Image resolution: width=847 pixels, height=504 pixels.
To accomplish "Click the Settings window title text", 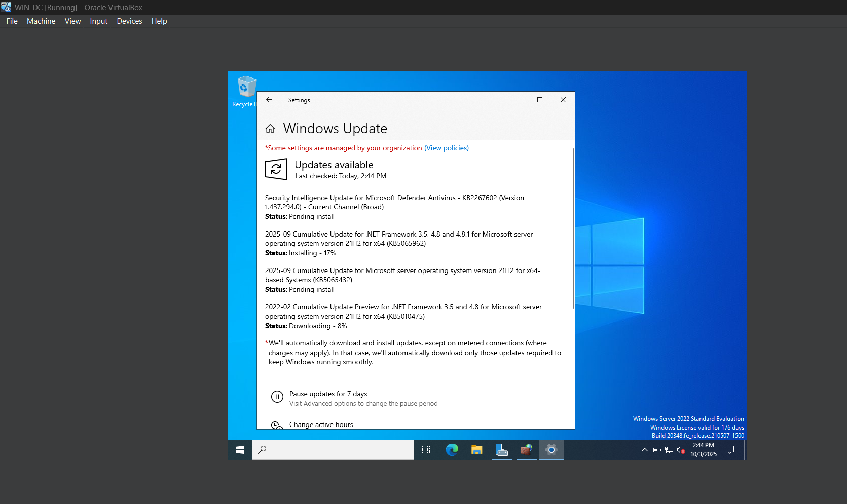I will (x=299, y=100).
